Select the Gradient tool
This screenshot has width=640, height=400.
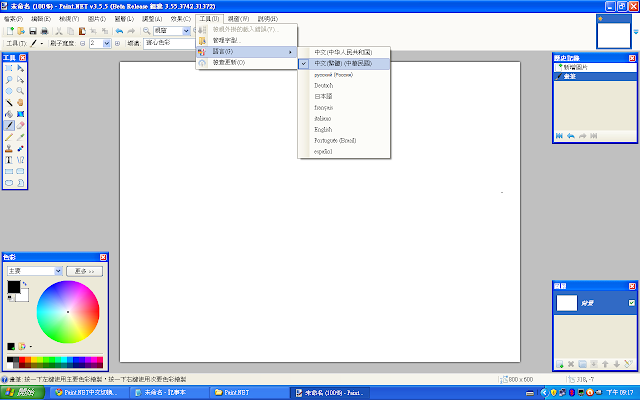pyautogui.click(x=20, y=114)
